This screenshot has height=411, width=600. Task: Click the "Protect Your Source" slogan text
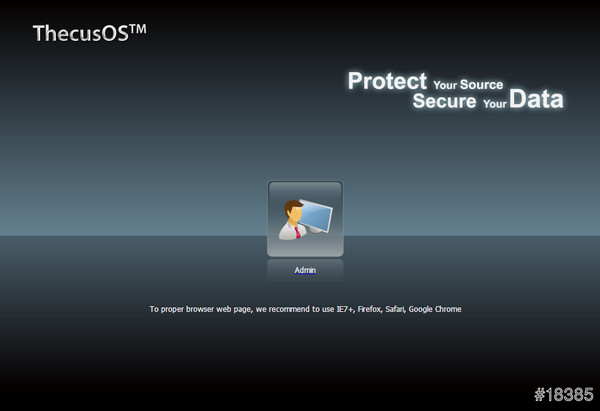click(426, 81)
